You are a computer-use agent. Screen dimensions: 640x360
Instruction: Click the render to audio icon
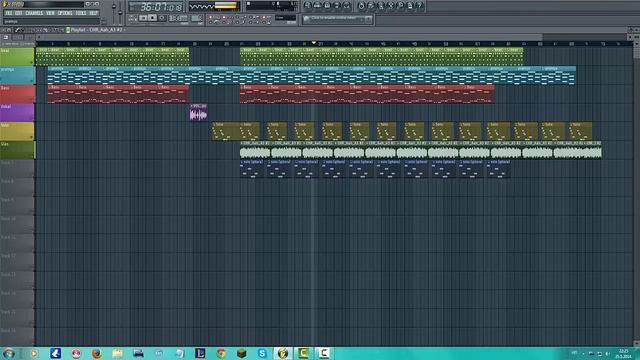pyautogui.click(x=381, y=5)
